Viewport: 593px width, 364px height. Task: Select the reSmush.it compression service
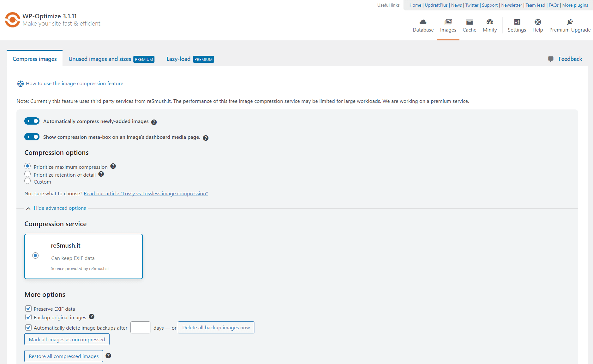(35, 255)
